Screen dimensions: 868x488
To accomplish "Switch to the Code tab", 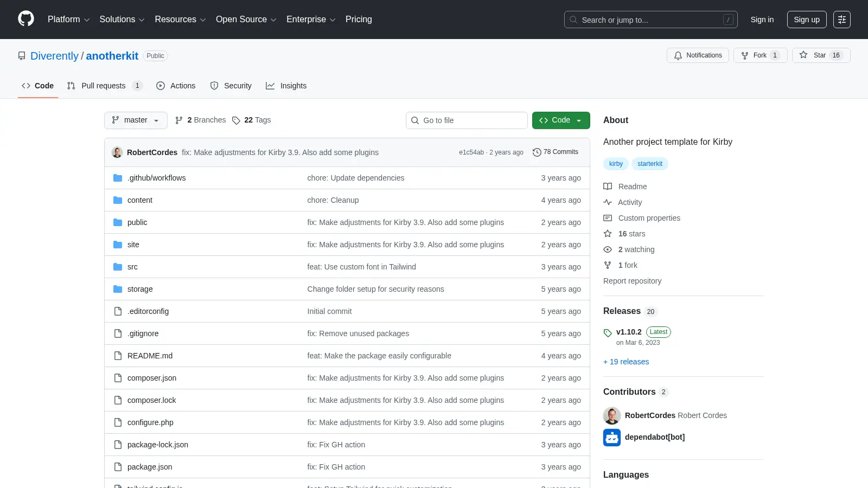I will point(38,86).
